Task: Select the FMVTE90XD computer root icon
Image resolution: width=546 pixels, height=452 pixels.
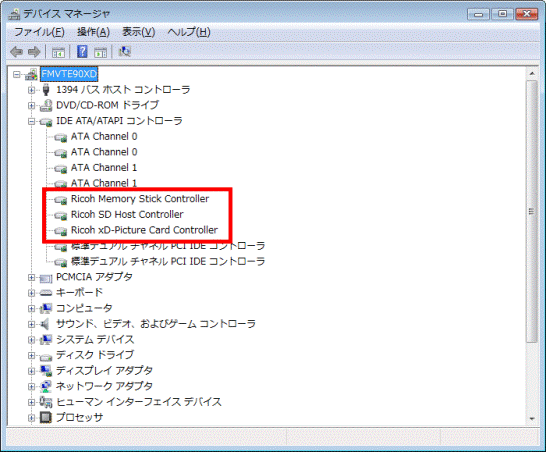Action: click(31, 74)
